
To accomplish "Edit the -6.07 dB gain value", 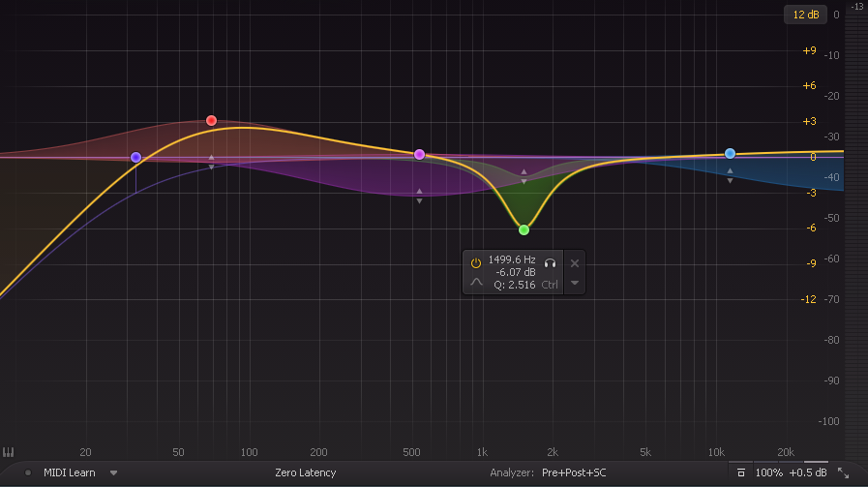I will pyautogui.click(x=516, y=272).
